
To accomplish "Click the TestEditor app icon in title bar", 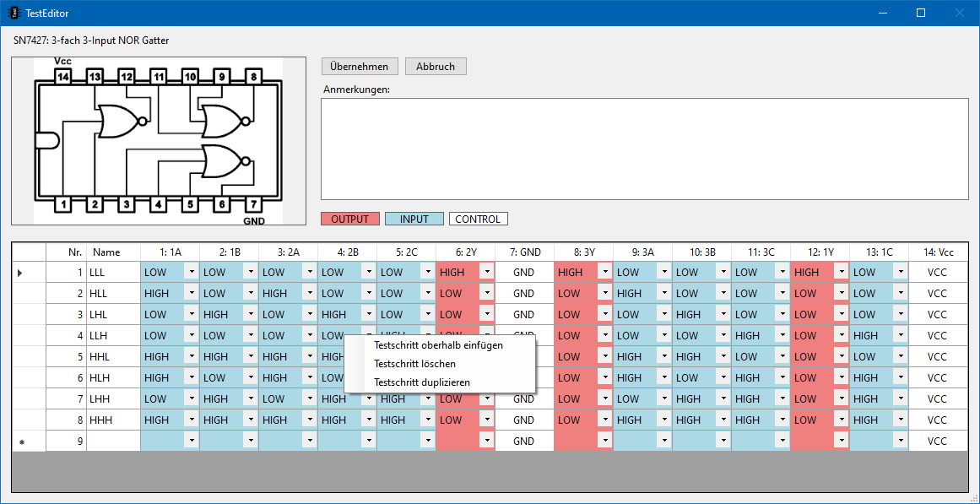I will coord(13,13).
